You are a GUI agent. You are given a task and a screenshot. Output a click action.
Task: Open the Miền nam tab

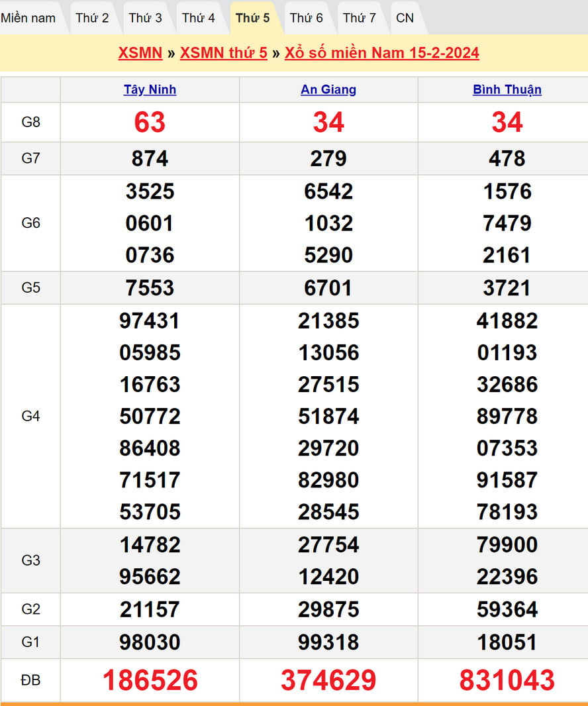[28, 18]
